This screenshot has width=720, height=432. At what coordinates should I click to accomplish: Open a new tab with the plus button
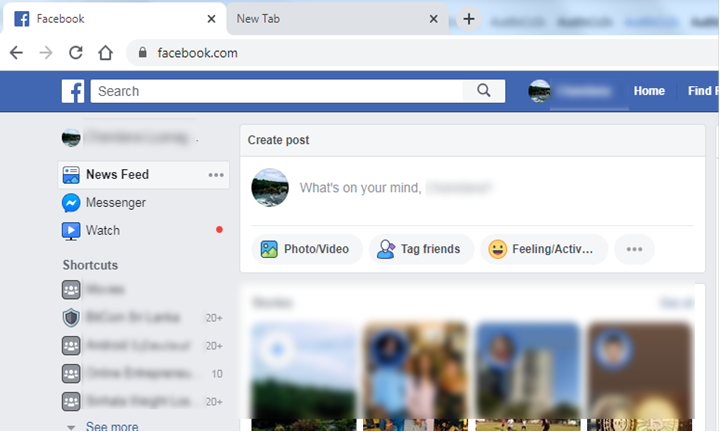469,19
